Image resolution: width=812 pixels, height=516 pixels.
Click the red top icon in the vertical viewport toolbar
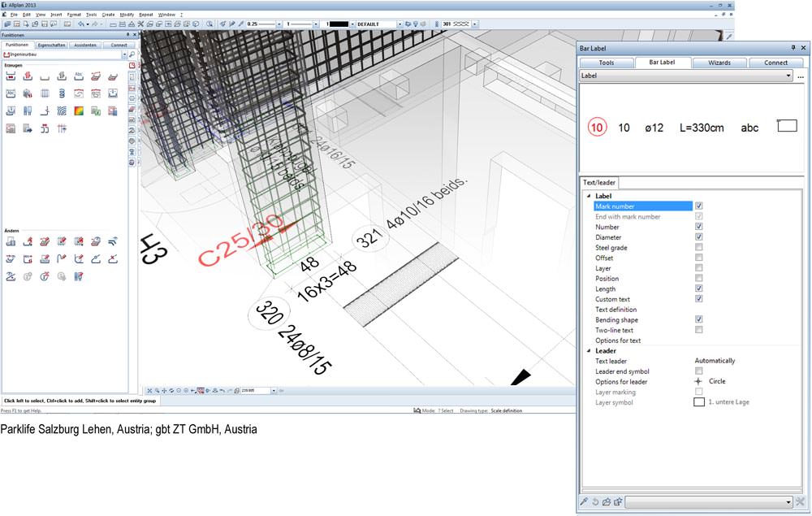coord(132,66)
